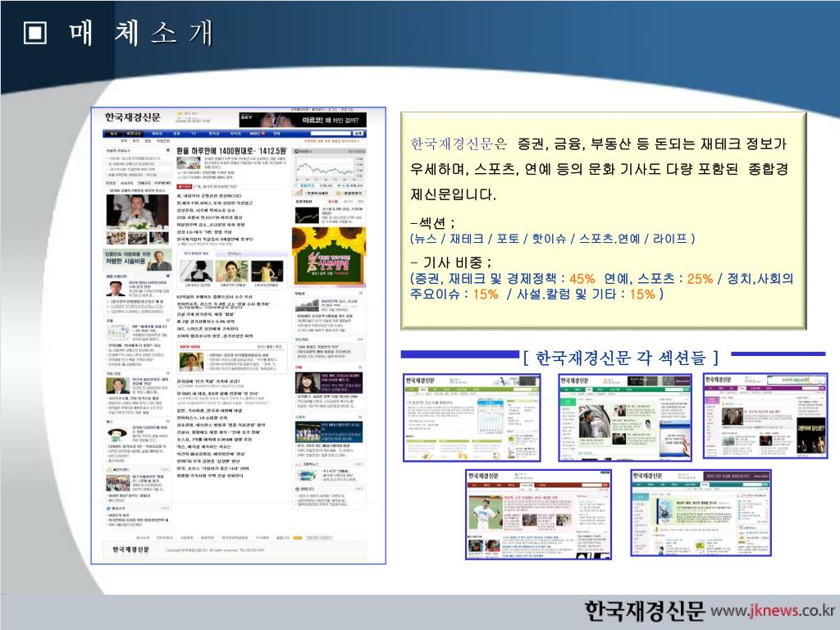Select the intro text 한국재경신문은

click(458, 144)
